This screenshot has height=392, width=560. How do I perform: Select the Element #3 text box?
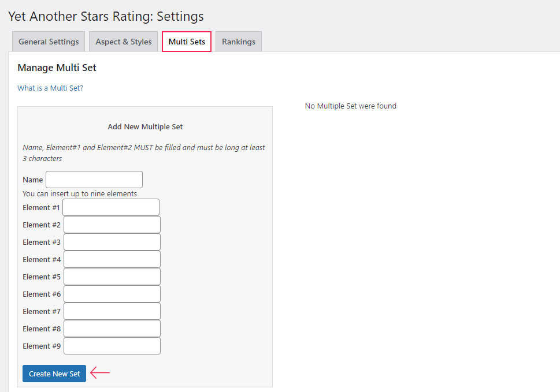click(112, 242)
